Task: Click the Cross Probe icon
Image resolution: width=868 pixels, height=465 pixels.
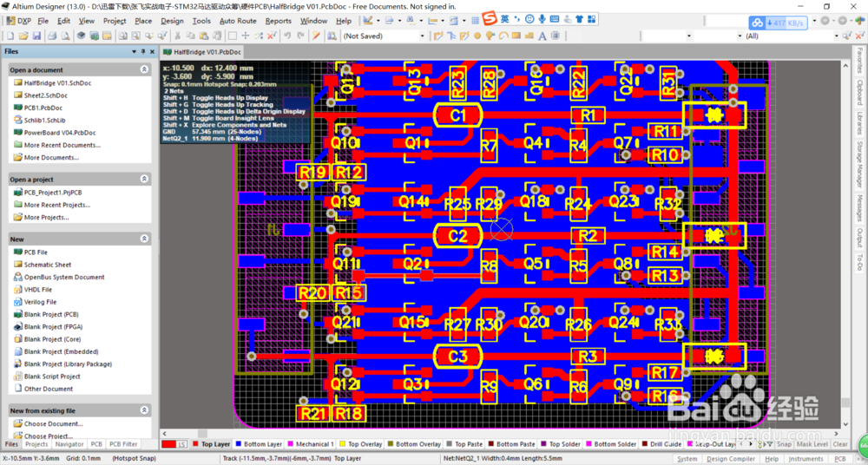Action: 316,36
